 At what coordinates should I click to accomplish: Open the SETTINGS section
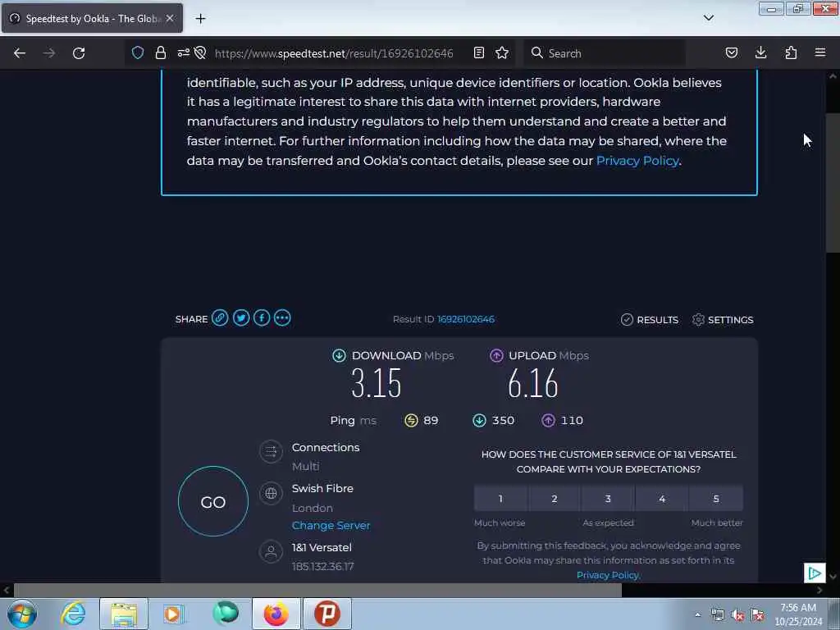click(723, 320)
